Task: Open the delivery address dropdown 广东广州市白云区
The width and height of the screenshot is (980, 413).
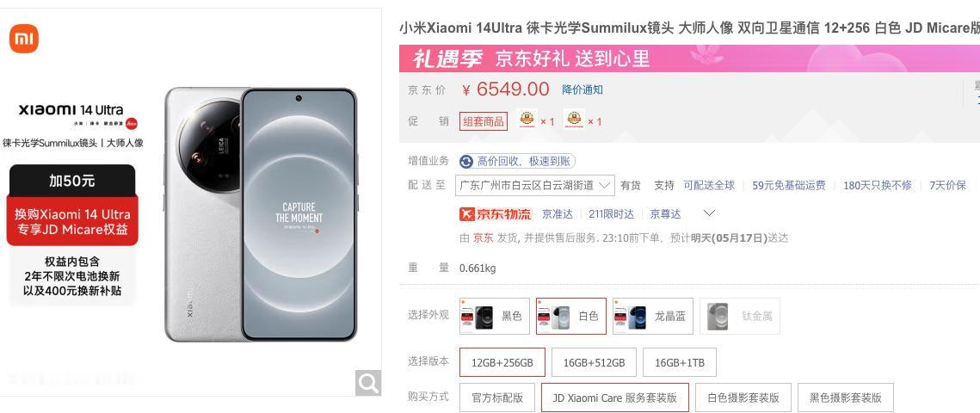Action: [535, 186]
